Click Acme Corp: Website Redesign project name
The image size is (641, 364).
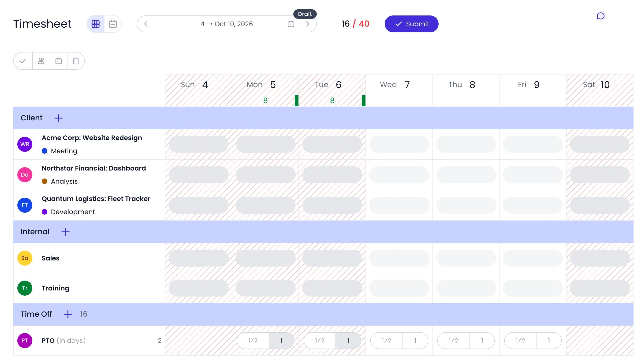tap(92, 138)
